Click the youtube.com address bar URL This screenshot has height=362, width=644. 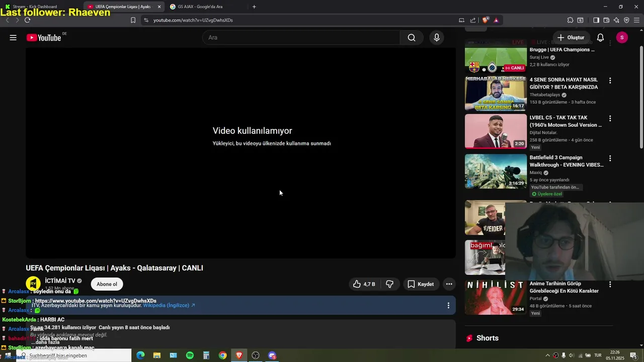(193, 20)
